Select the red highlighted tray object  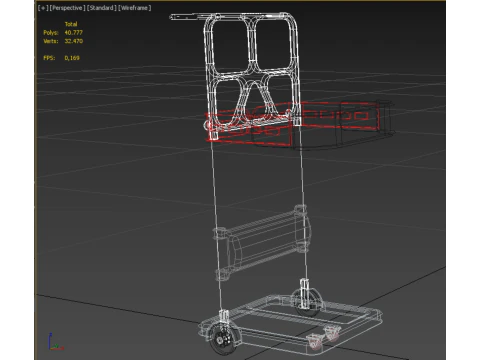[292, 125]
